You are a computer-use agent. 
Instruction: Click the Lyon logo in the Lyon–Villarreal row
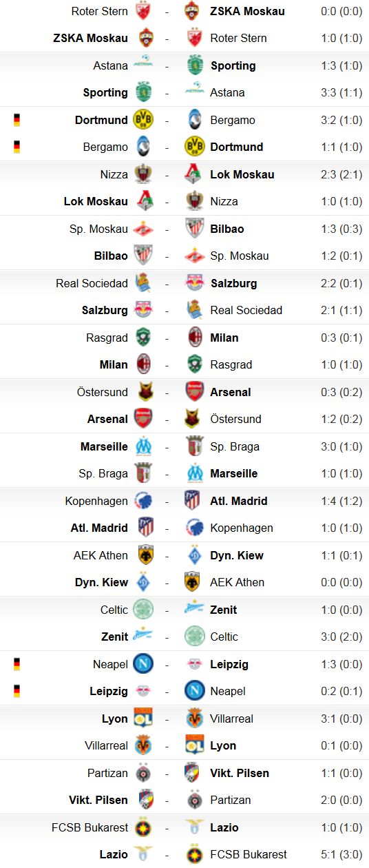pyautogui.click(x=143, y=719)
